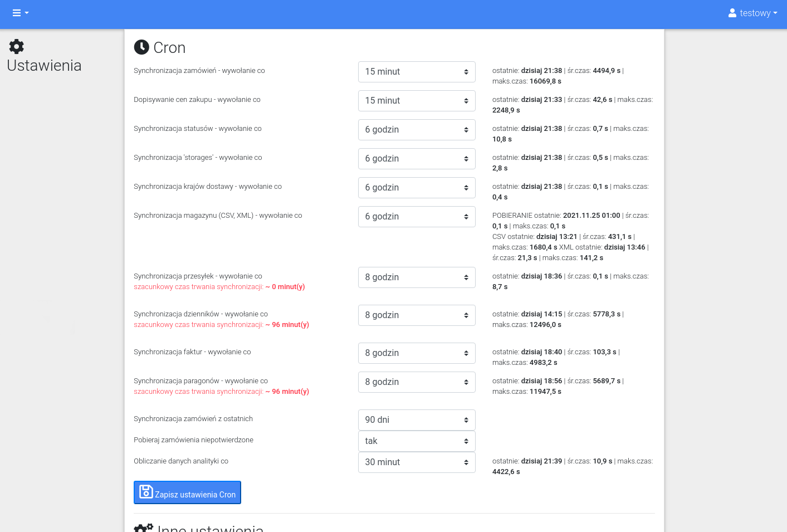This screenshot has width=787, height=532.
Task: Click the Ustawienia gear icon
Action: point(17,46)
